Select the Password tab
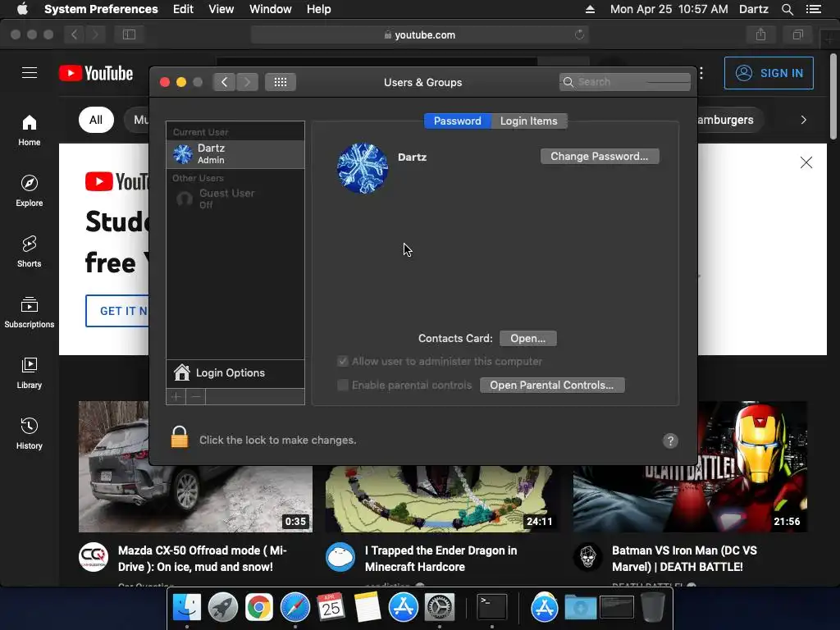 click(x=458, y=121)
